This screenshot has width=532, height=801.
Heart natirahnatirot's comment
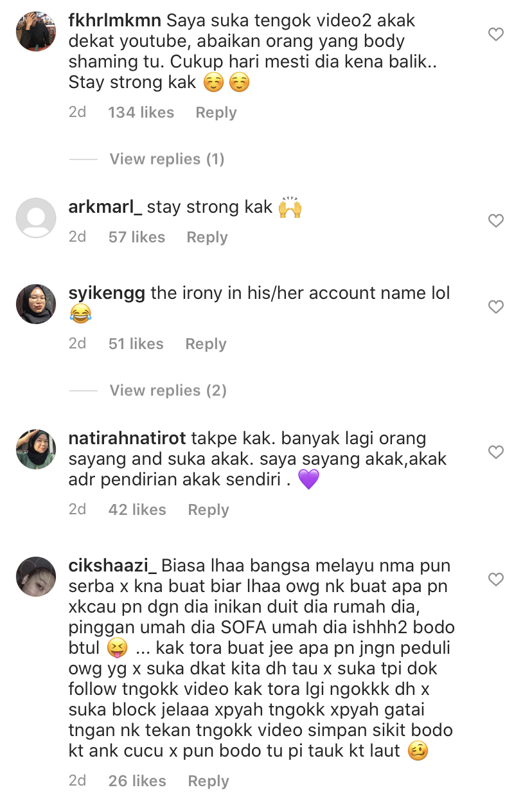click(496, 453)
